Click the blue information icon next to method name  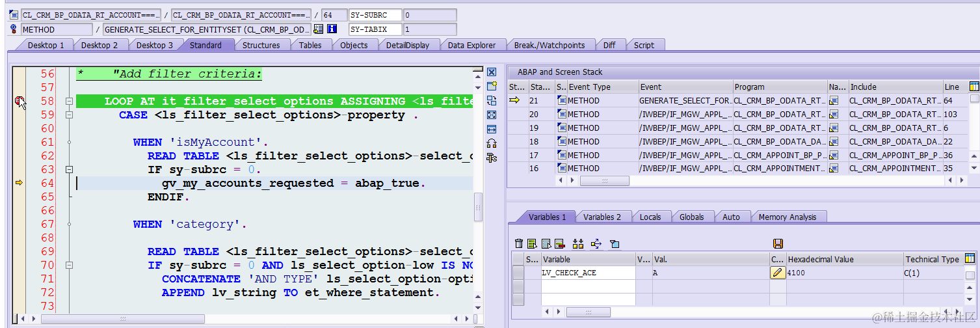point(332,29)
